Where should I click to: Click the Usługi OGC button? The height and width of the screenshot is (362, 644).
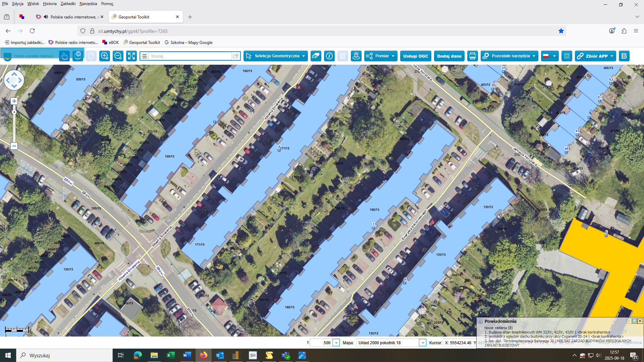pyautogui.click(x=416, y=56)
